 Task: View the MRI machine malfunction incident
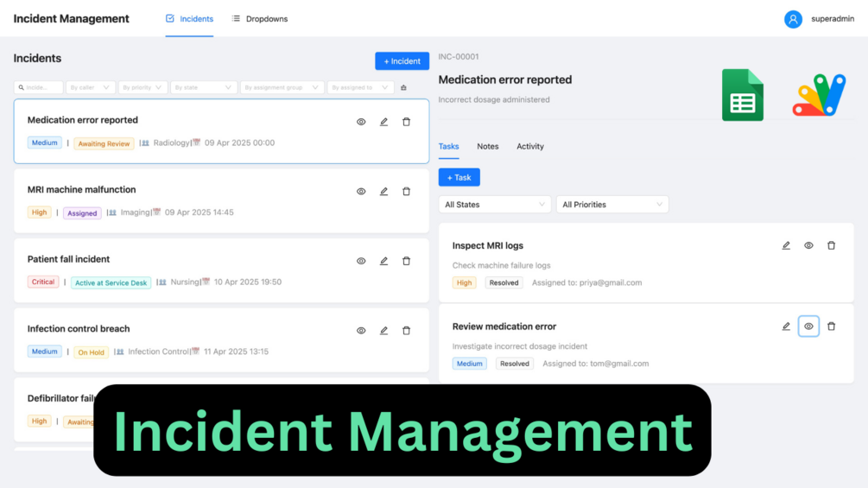point(361,192)
